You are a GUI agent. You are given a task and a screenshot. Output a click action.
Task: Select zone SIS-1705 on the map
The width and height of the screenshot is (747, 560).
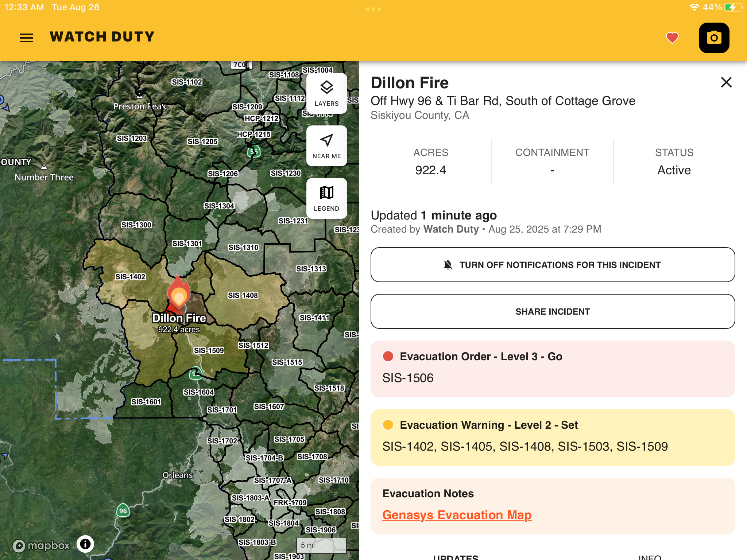click(289, 439)
